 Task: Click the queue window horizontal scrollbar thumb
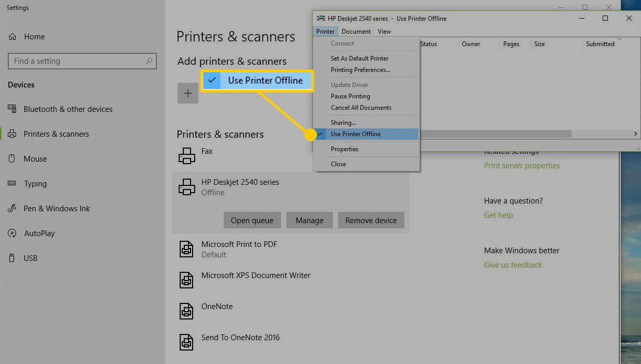(x=496, y=134)
